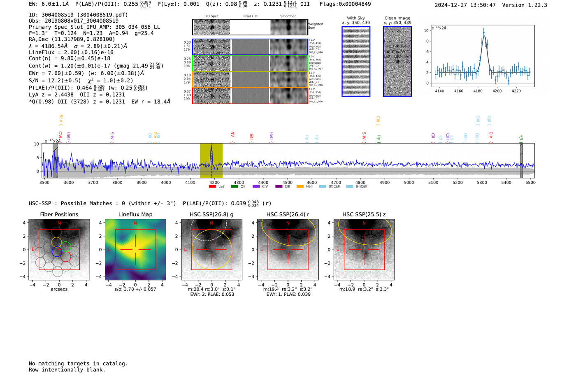Click the 'Cont(n) = 9.80(±0.45)e-18' line
The image size is (576, 392).
click(x=70, y=58)
